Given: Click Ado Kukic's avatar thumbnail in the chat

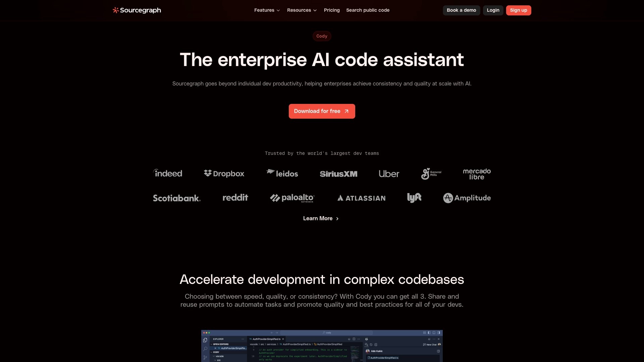Looking at the screenshot, I should (x=368, y=351).
